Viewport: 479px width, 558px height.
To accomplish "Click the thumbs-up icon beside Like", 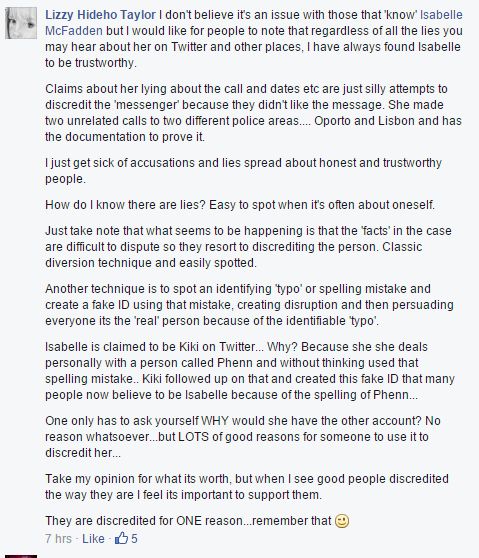I will click(121, 538).
